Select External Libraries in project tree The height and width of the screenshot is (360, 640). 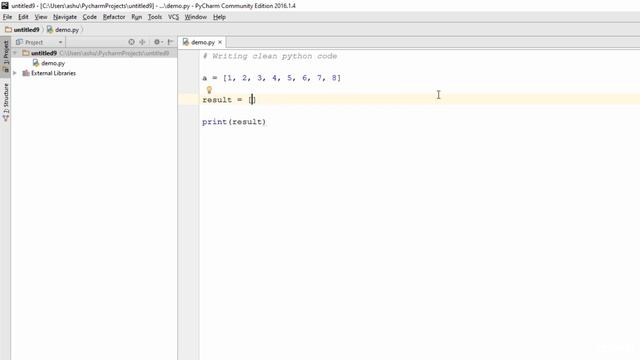click(x=53, y=73)
